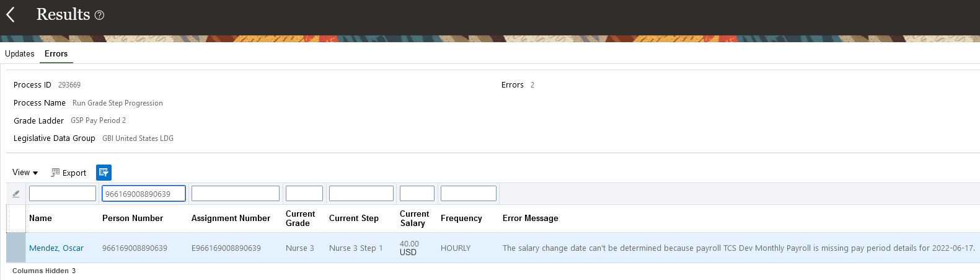Click the Export spreadsheet icon
Viewport: 980px width, 280px height.
pos(55,173)
